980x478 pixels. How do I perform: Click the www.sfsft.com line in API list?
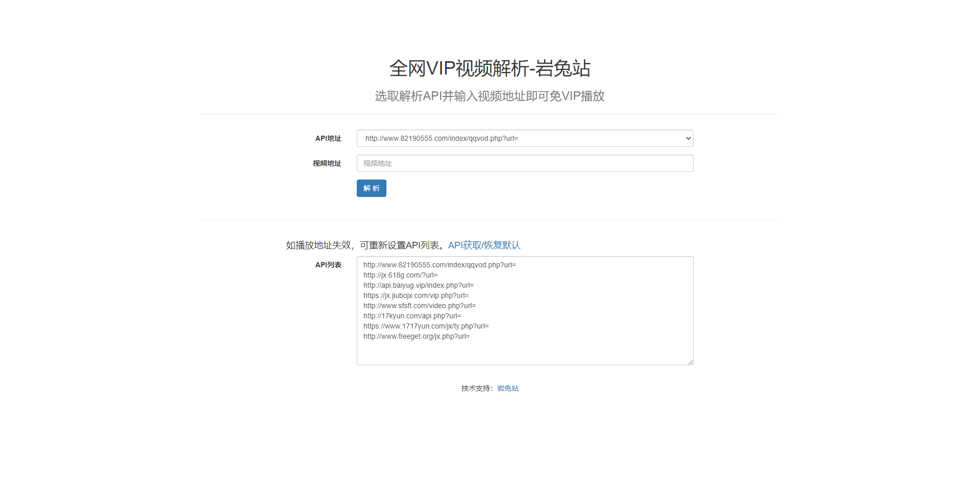[x=420, y=306]
